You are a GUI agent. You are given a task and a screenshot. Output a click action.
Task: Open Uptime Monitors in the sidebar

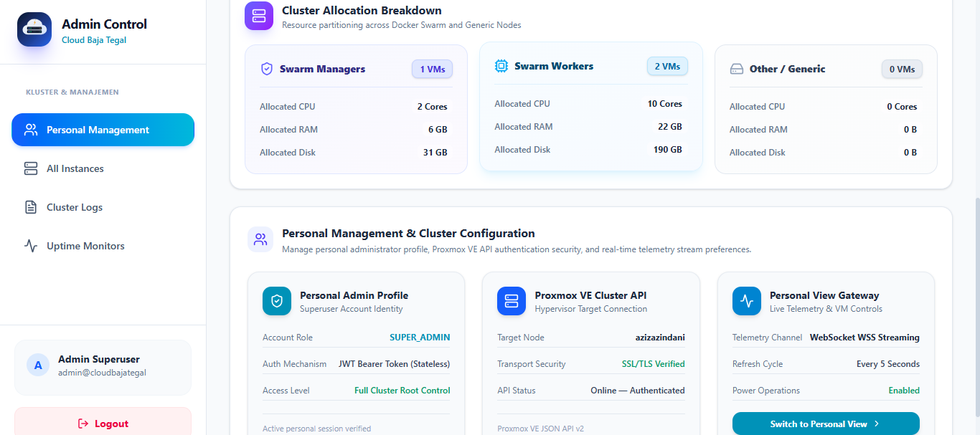pyautogui.click(x=103, y=246)
